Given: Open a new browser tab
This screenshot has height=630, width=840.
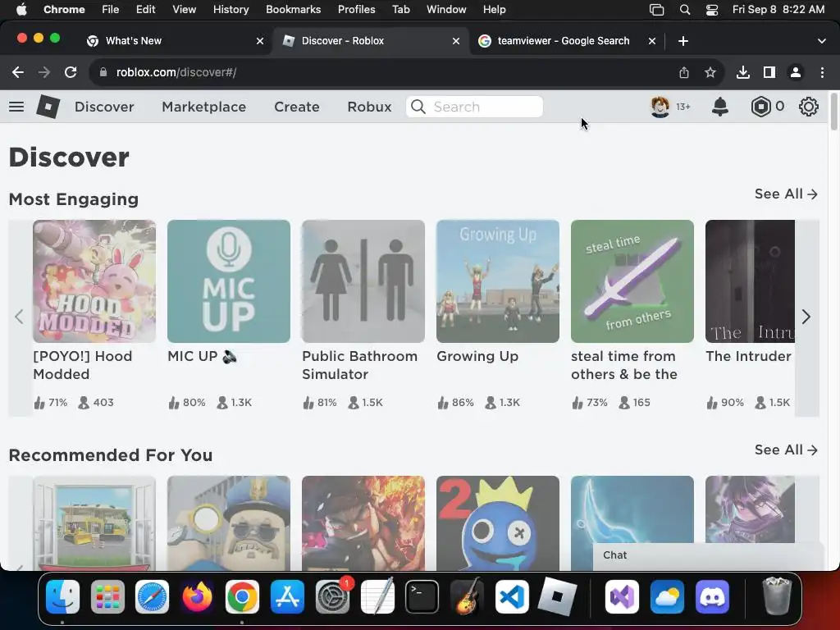Looking at the screenshot, I should (x=683, y=41).
